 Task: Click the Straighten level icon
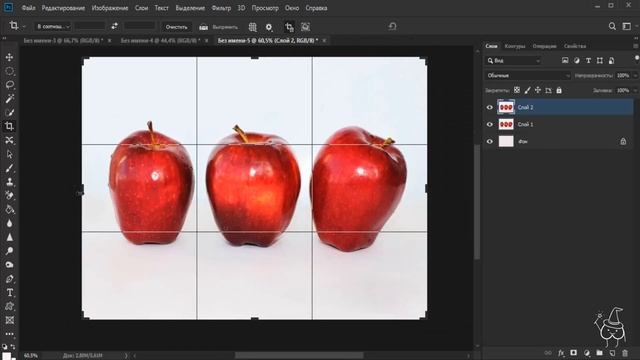coord(203,27)
